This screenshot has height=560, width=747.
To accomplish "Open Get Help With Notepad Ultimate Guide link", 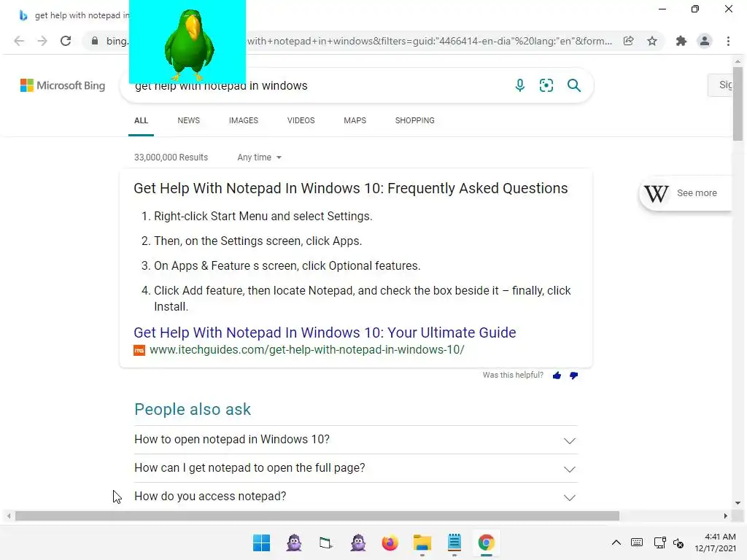I will pos(325,332).
